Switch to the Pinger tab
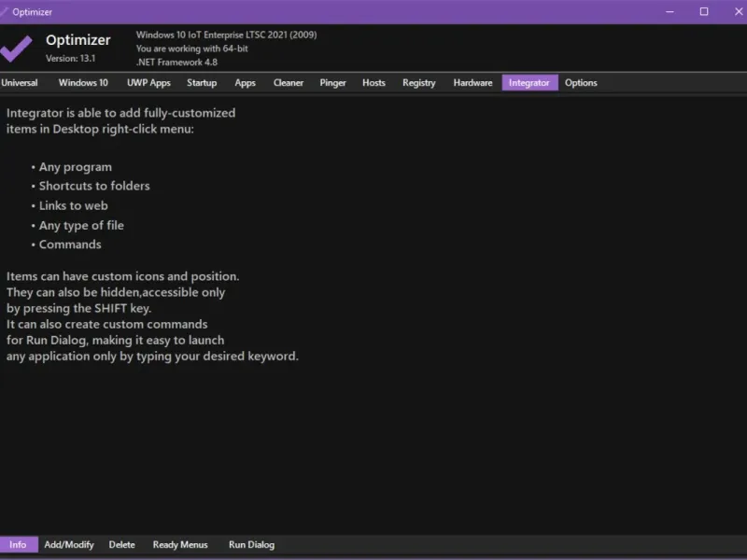 pyautogui.click(x=333, y=83)
